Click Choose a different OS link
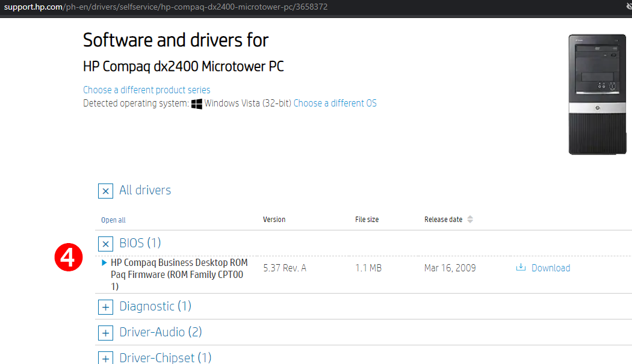 [x=335, y=103]
